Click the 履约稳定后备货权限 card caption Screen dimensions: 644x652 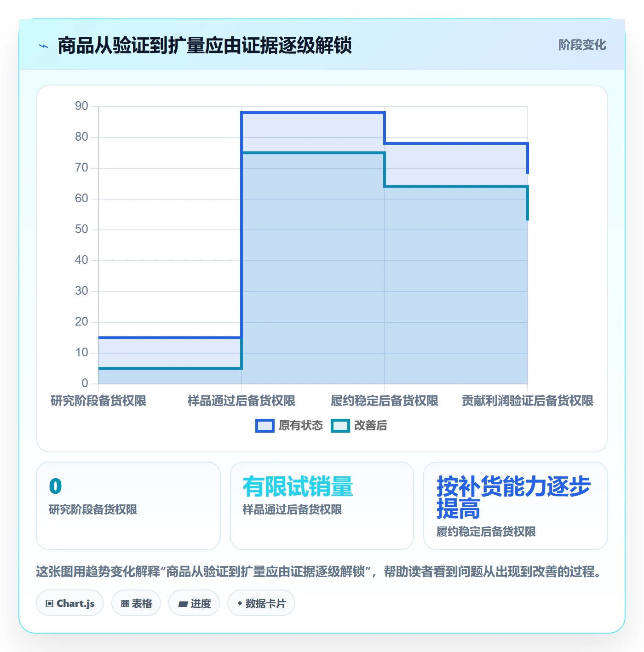pyautogui.click(x=486, y=532)
